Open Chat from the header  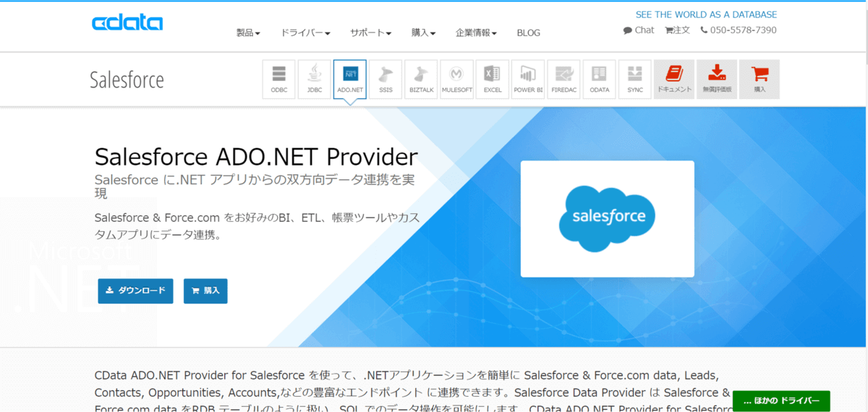[639, 30]
